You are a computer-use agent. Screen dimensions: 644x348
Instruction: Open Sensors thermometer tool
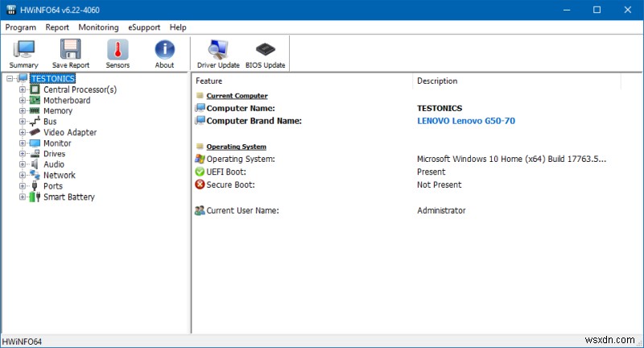click(118, 50)
